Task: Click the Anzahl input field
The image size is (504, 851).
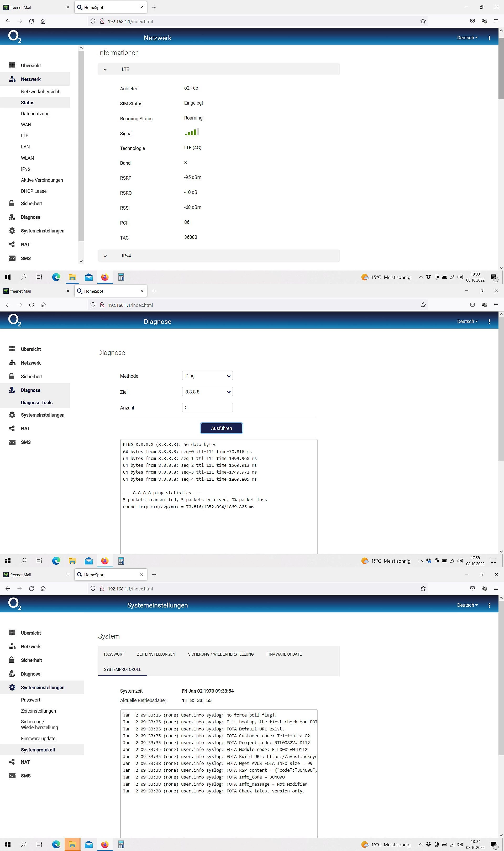Action: (207, 407)
